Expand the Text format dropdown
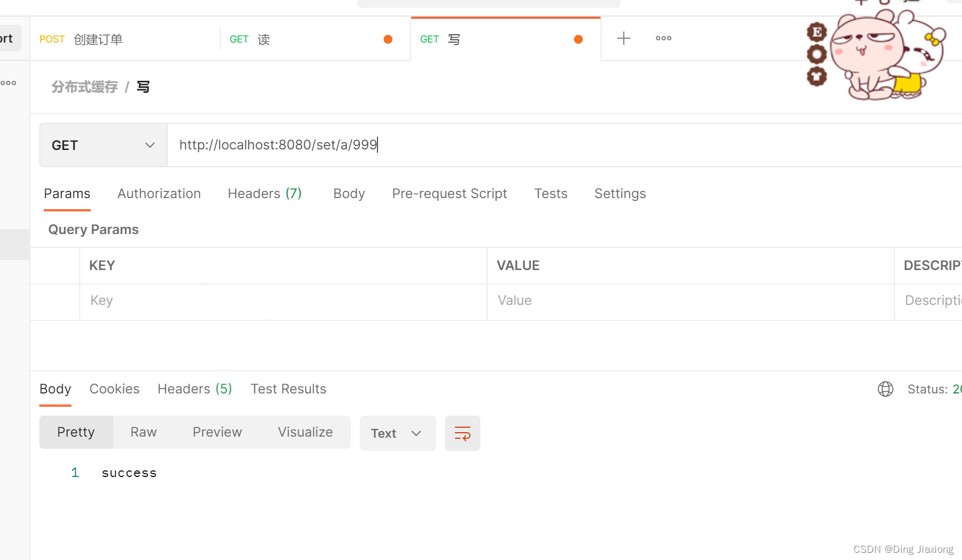The width and height of the screenshot is (962, 560). tap(398, 433)
